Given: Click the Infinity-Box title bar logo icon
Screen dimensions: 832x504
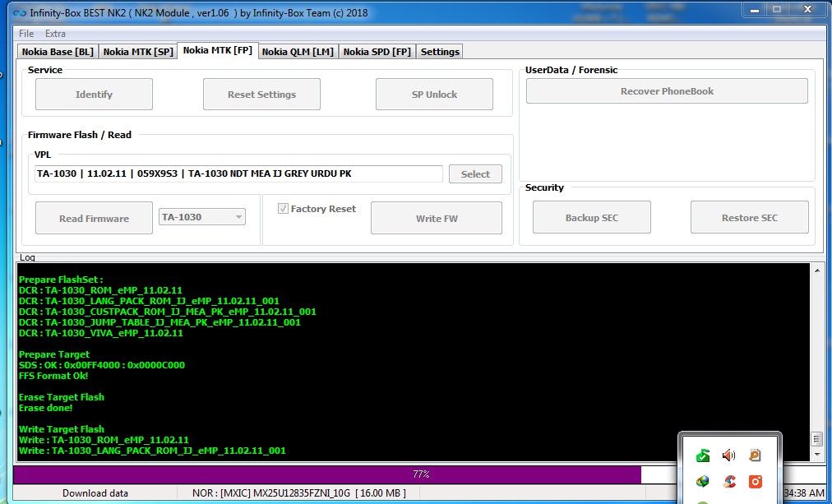Looking at the screenshot, I should tap(20, 12).
